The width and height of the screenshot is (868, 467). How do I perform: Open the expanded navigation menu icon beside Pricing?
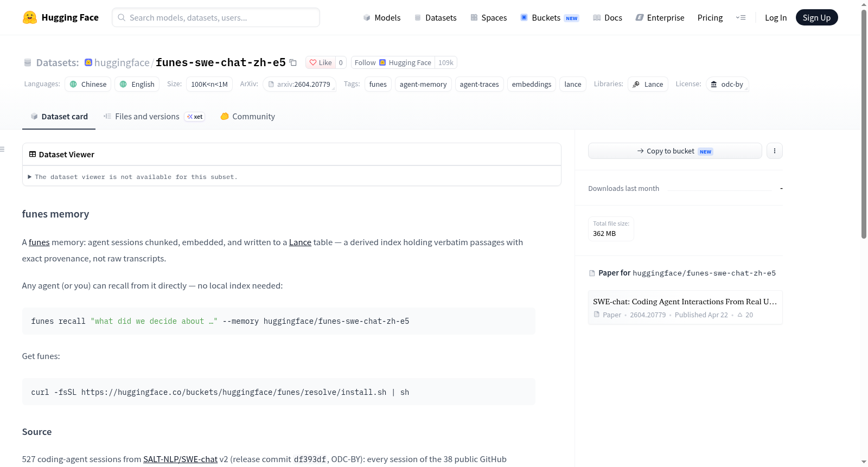point(741,17)
